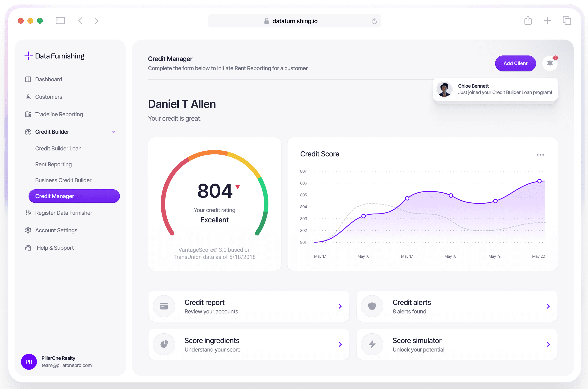Go back with the browser arrow

coord(80,21)
